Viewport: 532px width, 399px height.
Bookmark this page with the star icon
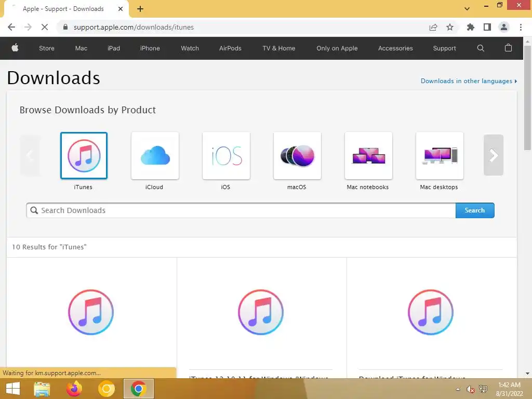450,27
